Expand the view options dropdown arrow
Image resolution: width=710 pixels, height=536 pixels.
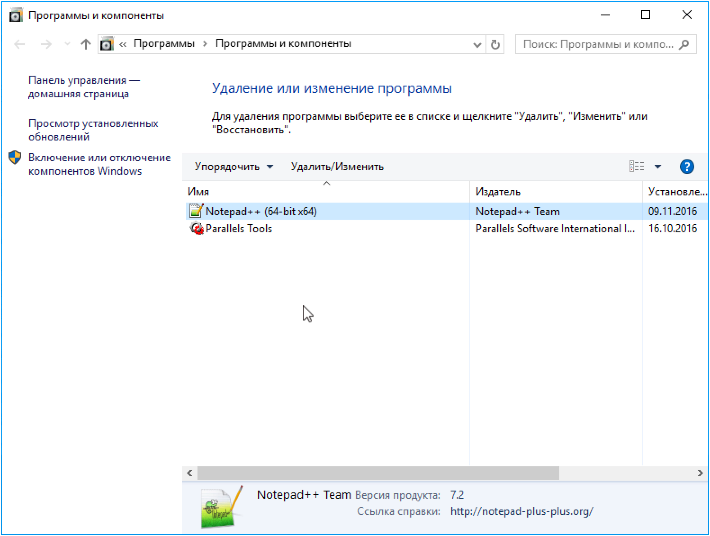(658, 167)
